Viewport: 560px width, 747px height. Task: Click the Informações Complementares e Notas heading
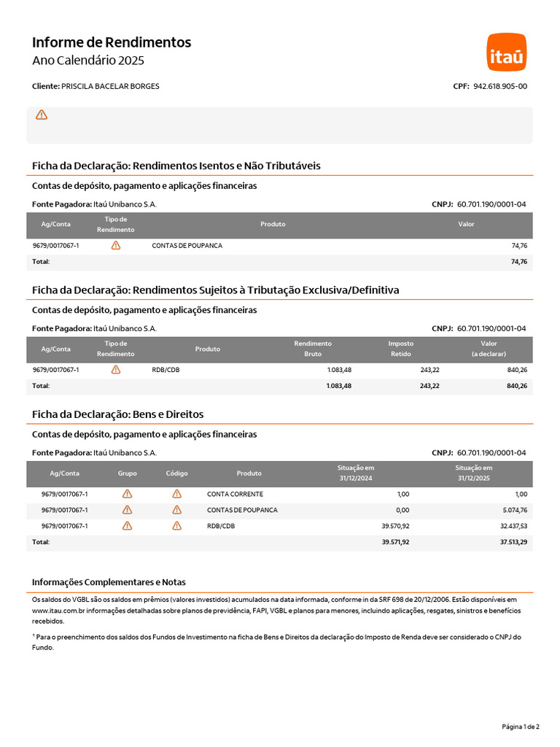(x=109, y=582)
